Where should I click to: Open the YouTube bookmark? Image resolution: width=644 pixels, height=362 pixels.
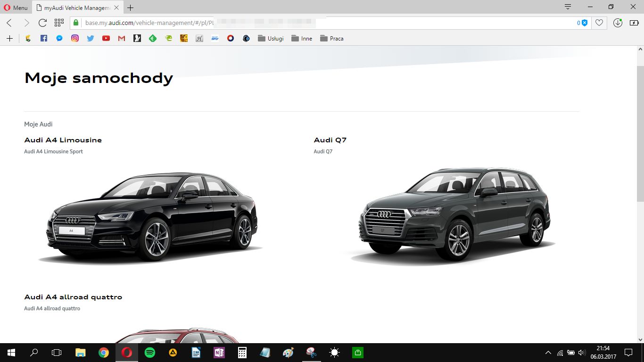[x=106, y=39]
